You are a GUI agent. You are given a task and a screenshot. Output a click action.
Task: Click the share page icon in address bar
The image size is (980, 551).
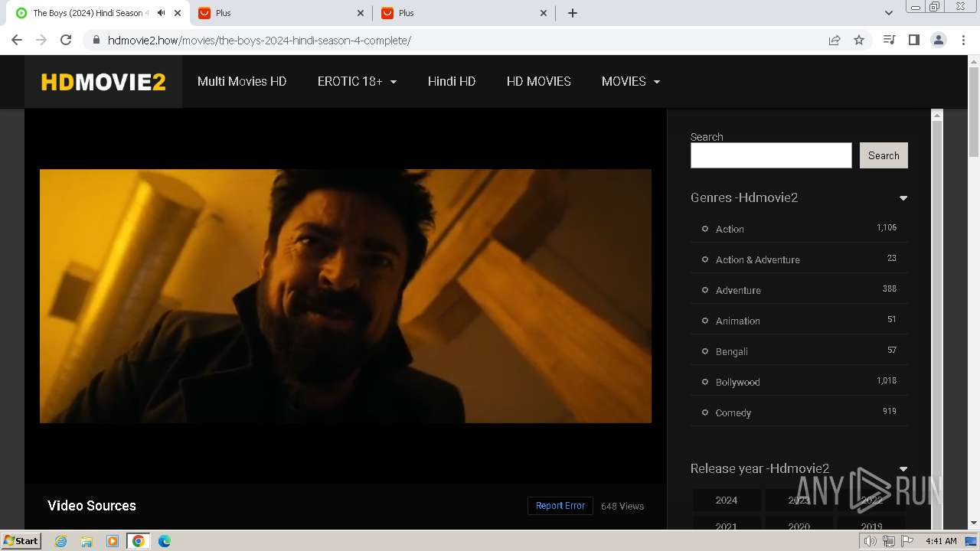tap(835, 40)
